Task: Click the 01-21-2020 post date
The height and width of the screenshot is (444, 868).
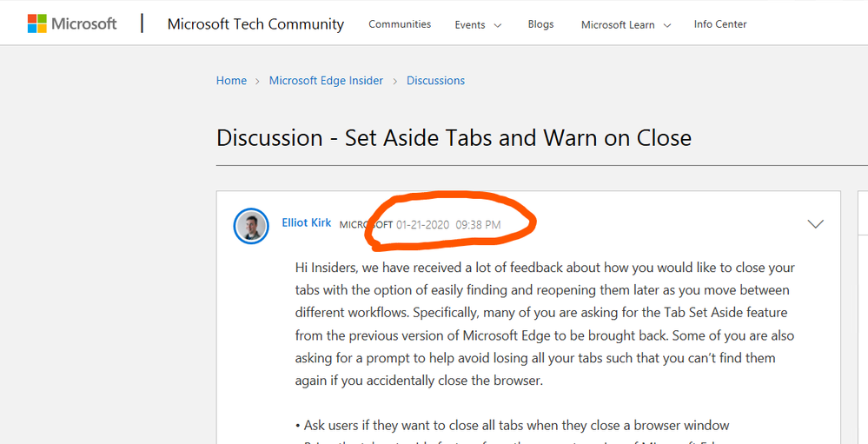Action: (x=423, y=225)
